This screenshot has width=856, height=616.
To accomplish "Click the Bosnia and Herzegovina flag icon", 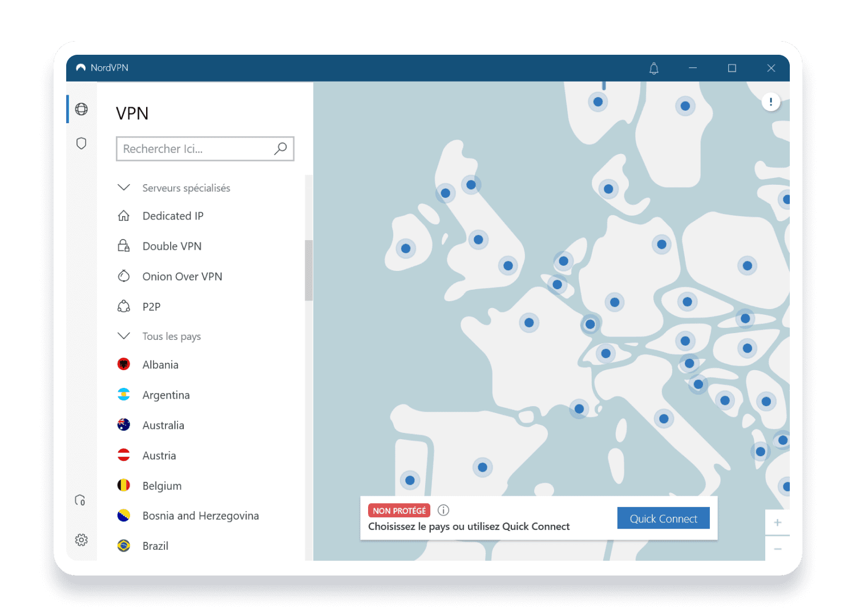I will [124, 515].
